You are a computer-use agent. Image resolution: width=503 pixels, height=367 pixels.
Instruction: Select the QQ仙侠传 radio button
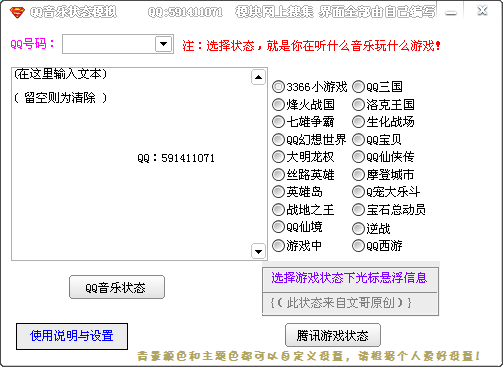[358, 157]
